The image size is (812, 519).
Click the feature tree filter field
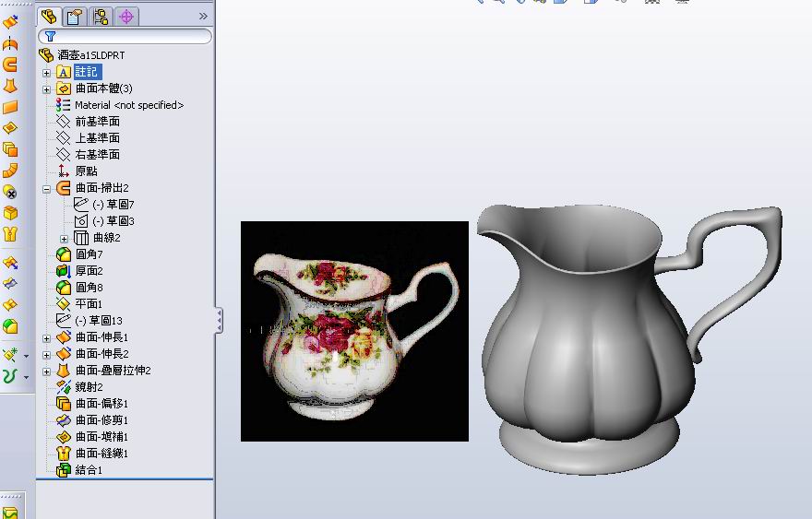point(125,36)
